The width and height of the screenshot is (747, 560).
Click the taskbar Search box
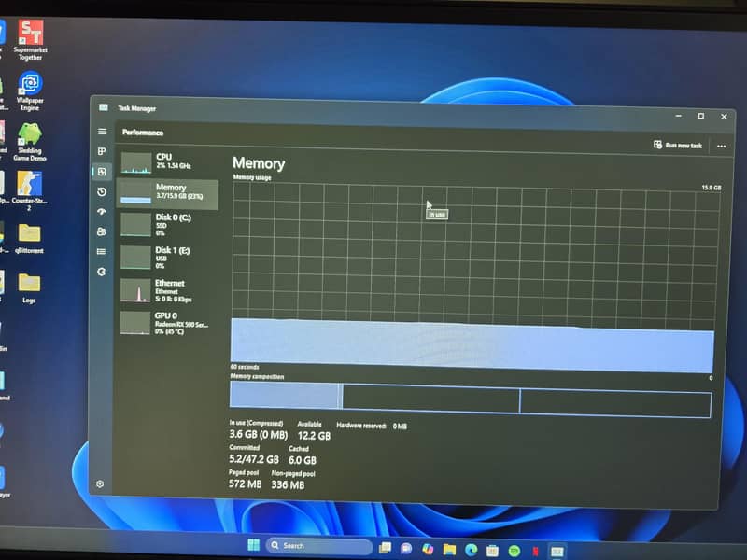(319, 546)
